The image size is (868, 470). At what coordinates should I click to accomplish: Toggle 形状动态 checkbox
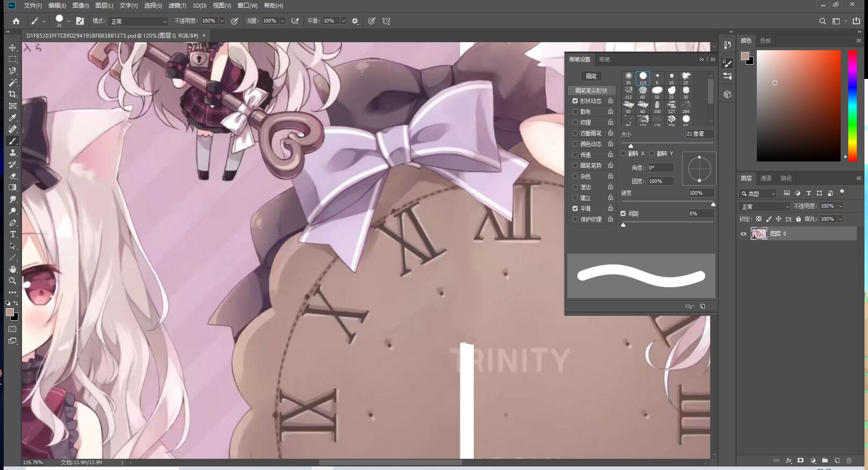pyautogui.click(x=575, y=101)
